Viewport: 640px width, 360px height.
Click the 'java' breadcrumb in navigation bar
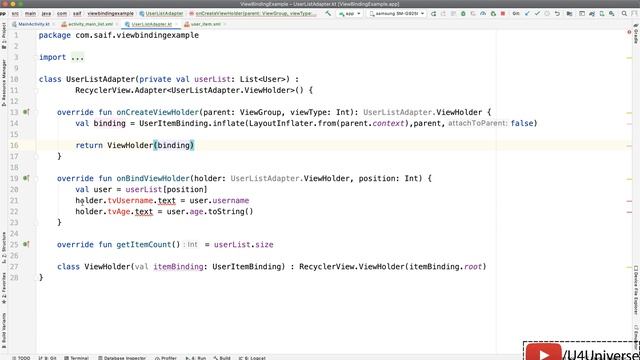[x=46, y=13]
